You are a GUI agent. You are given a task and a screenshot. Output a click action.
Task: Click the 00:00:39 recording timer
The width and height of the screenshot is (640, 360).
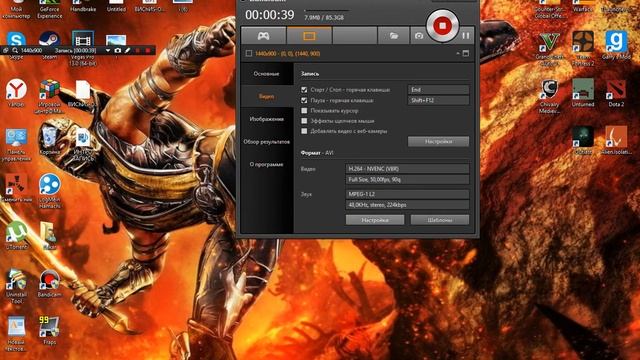tap(269, 15)
